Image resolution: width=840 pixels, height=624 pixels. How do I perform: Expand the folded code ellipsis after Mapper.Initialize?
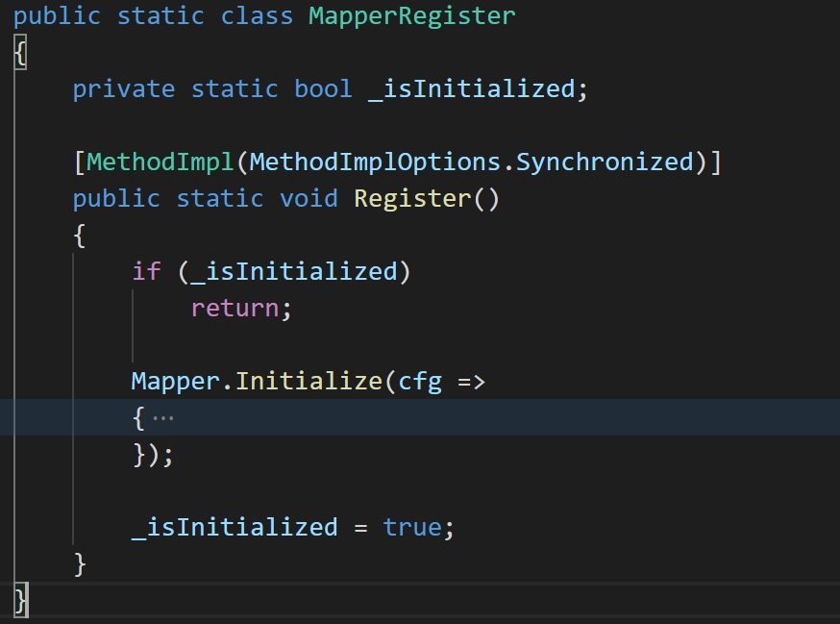pos(162,417)
